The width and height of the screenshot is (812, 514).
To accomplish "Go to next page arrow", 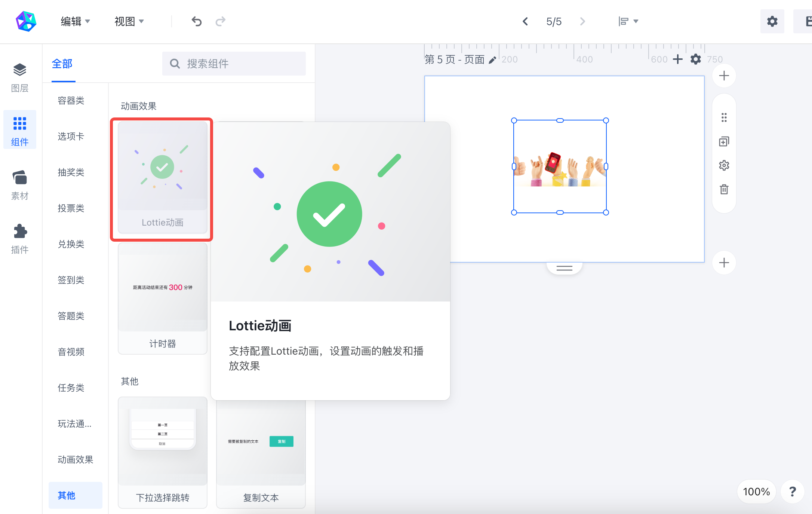I will [x=582, y=21].
